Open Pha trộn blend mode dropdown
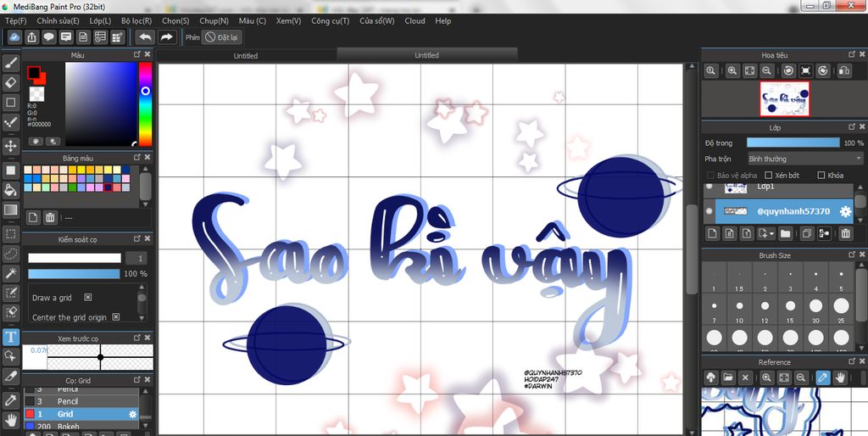The width and height of the screenshot is (868, 436). coord(805,159)
